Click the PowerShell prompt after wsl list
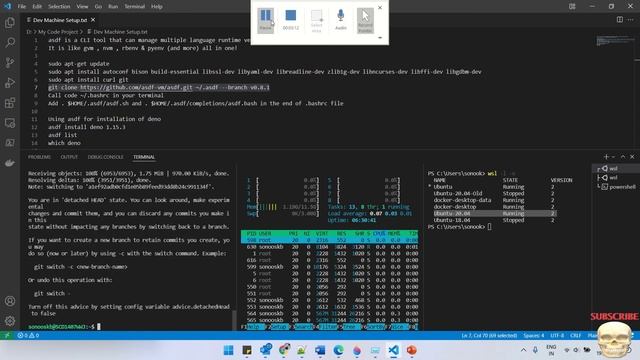640x360 pixels. [456, 227]
